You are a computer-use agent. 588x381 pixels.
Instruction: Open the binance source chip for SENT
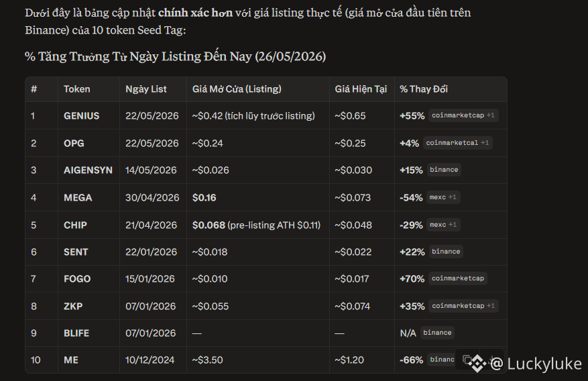[x=446, y=252]
